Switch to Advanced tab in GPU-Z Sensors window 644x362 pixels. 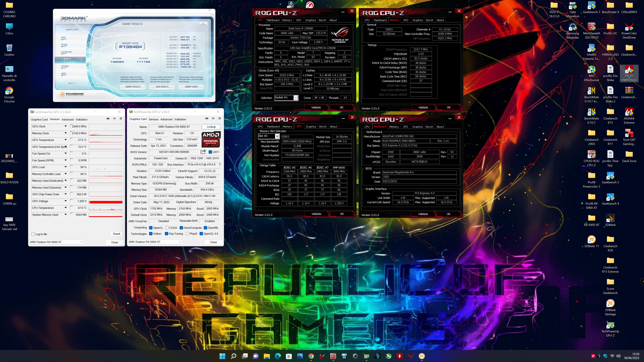[x=67, y=119]
